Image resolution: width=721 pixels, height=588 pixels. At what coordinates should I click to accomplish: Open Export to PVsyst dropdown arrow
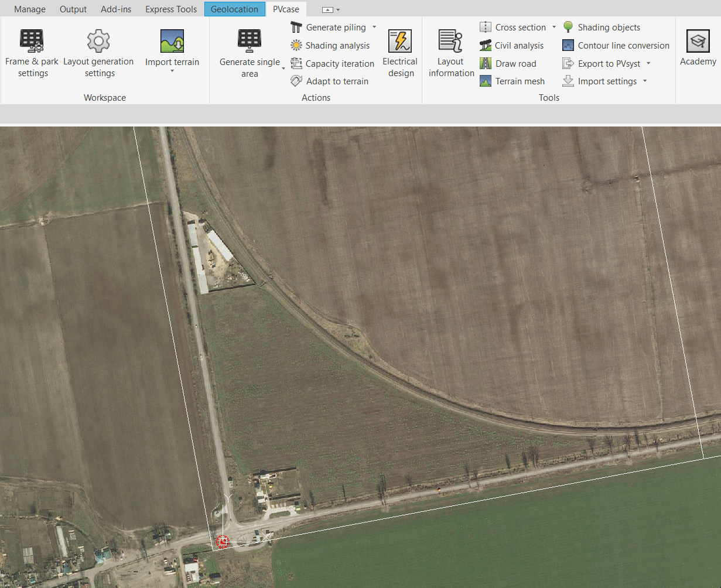[648, 64]
